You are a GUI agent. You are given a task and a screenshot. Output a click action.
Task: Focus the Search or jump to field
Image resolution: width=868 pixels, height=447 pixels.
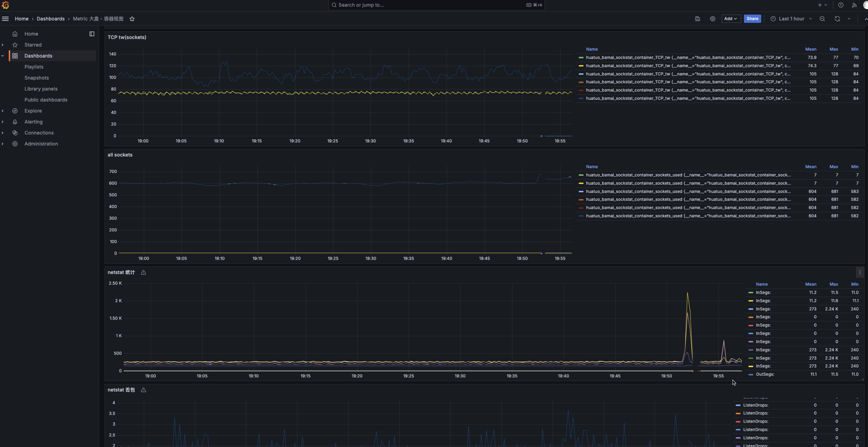(x=436, y=5)
